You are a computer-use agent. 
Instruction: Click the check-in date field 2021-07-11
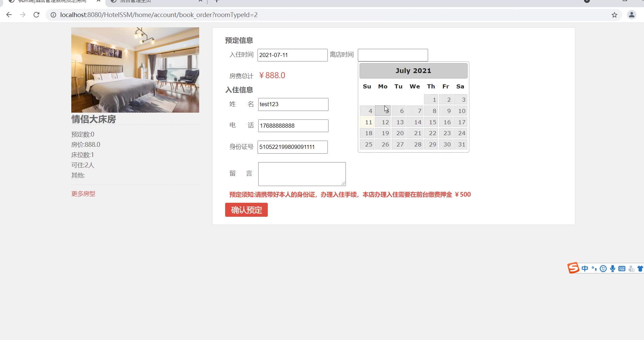(292, 55)
